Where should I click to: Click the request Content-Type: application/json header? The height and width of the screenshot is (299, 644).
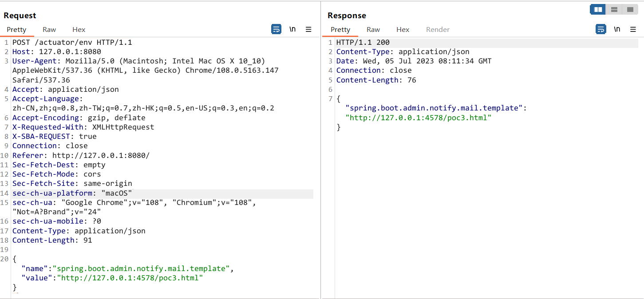(79, 231)
